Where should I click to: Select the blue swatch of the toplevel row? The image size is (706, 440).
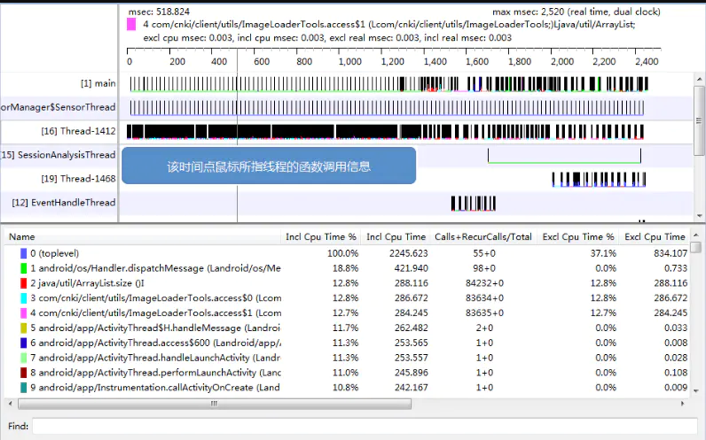[x=24, y=254]
